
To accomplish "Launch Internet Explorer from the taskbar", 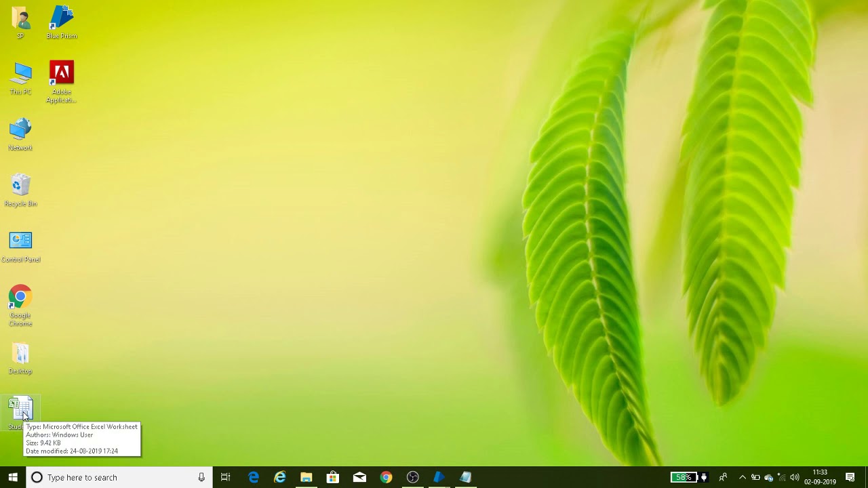I will coord(280,477).
